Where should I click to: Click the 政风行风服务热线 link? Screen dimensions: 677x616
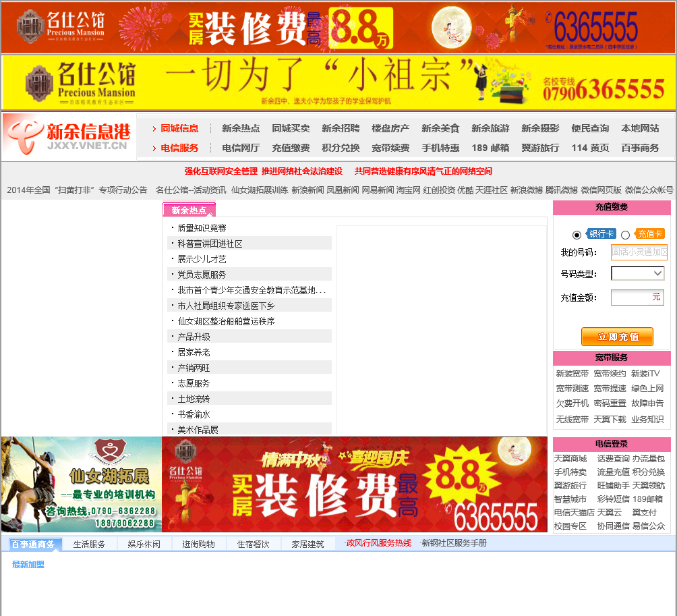[x=378, y=543]
